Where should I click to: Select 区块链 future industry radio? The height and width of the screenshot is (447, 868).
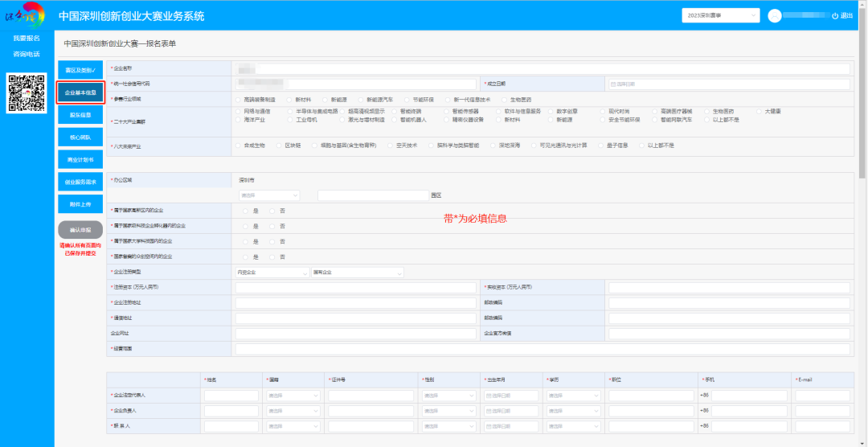coord(278,146)
